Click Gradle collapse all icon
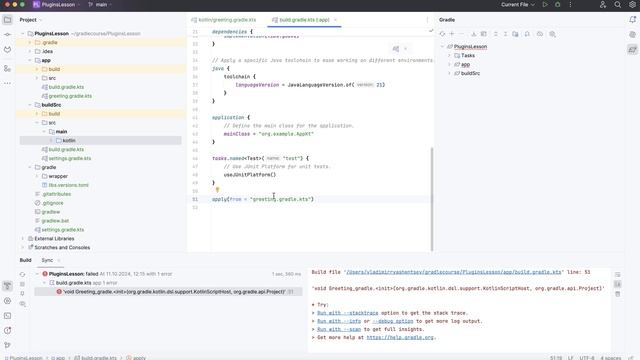The image size is (640, 360). point(505,34)
